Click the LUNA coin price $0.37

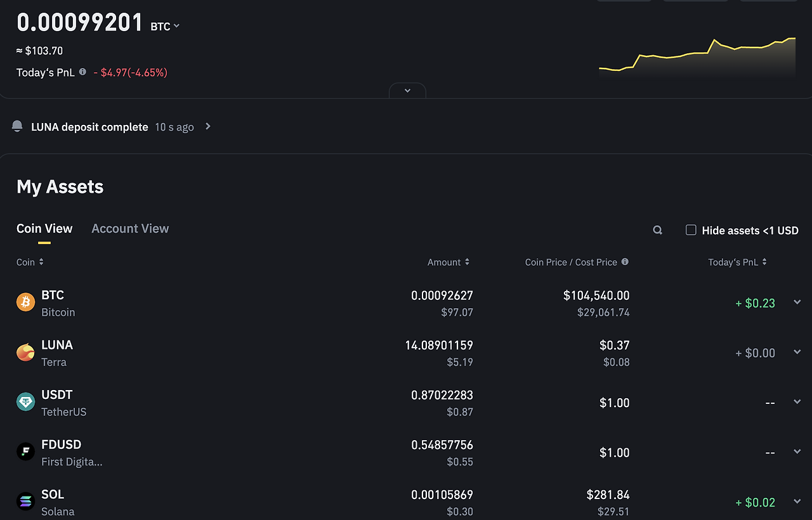pyautogui.click(x=615, y=346)
